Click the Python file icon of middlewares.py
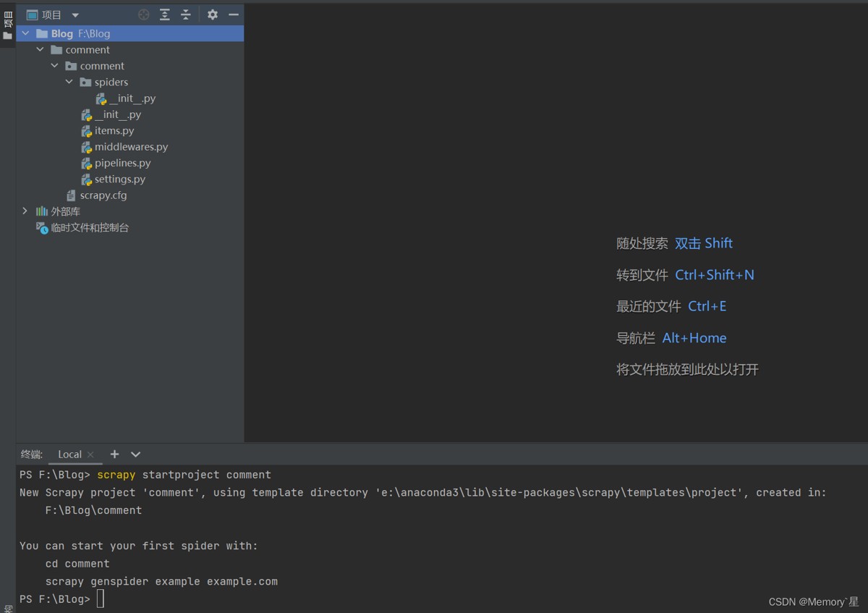The width and height of the screenshot is (868, 613). [x=86, y=147]
